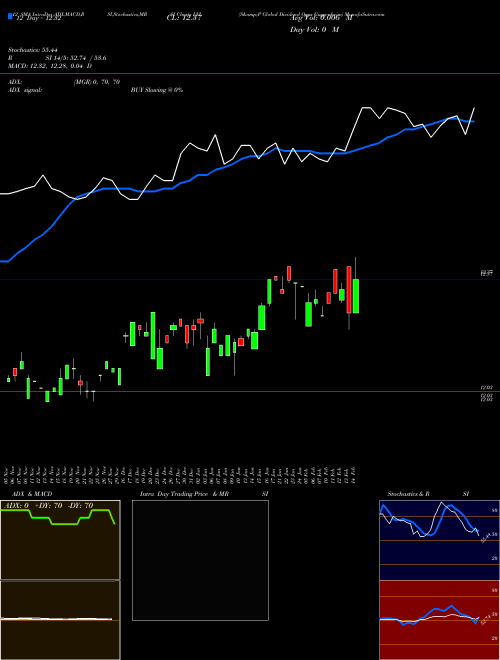Screen dimensions: 500x660
Task: Click the 05 Nov date label on axis
Action: point(6,474)
